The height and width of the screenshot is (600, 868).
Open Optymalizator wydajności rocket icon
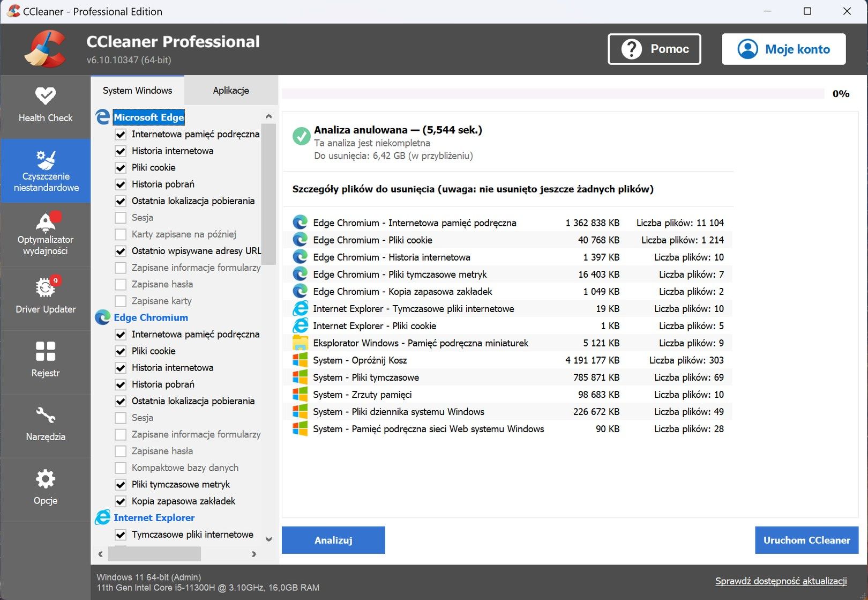(46, 222)
